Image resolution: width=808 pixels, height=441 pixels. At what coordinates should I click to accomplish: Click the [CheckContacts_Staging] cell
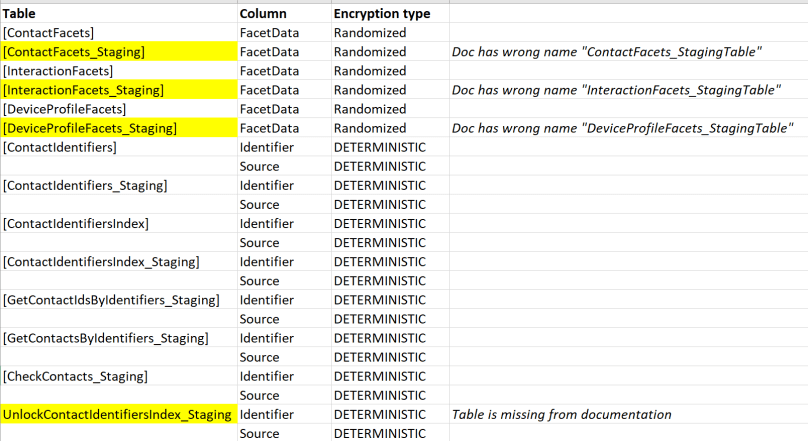(x=76, y=376)
